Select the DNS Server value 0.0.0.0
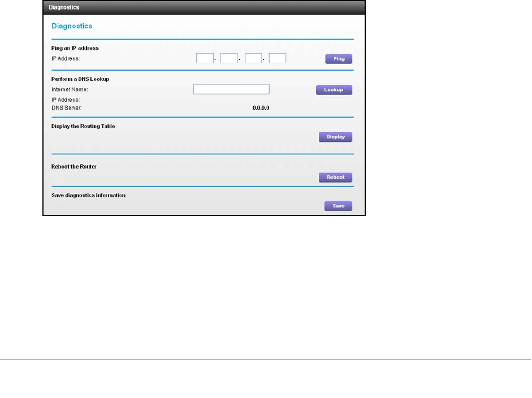Image resolution: width=532 pixels, height=398 pixels. [x=261, y=108]
